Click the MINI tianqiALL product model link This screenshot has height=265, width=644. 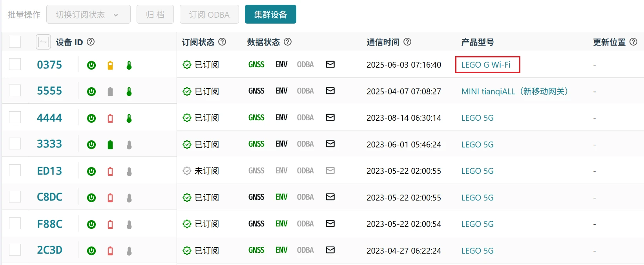(x=514, y=92)
